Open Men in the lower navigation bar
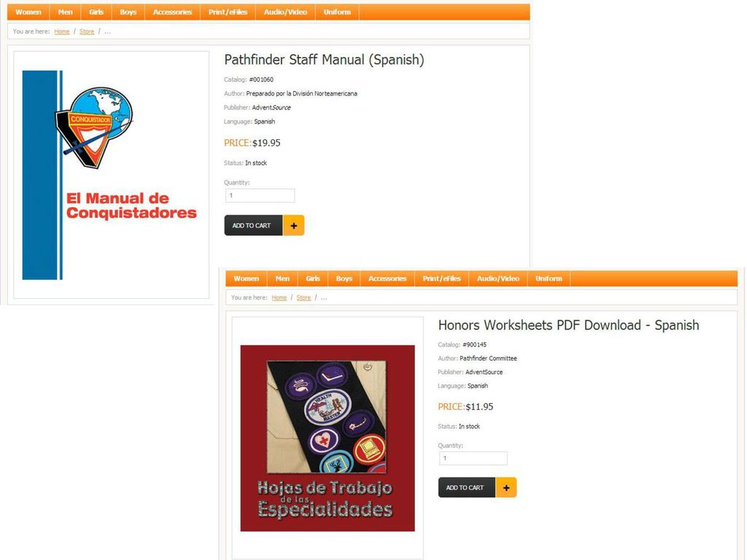The width and height of the screenshot is (747, 560). tap(282, 279)
